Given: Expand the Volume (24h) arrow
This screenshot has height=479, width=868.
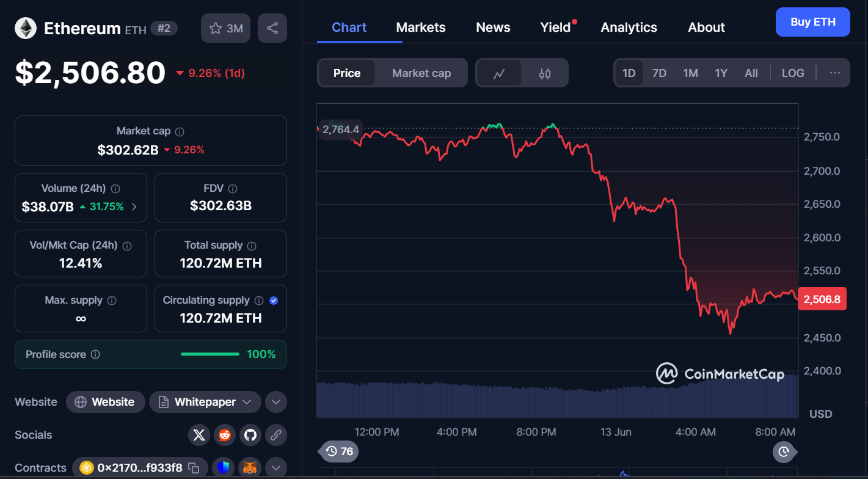Looking at the screenshot, I should pyautogui.click(x=134, y=207).
